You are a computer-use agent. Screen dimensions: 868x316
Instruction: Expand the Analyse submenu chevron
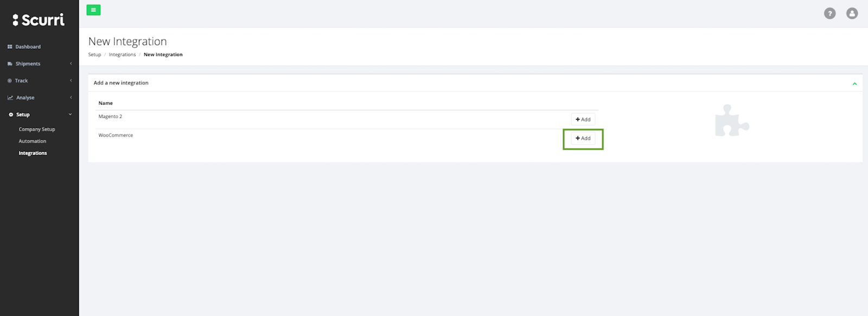71,97
